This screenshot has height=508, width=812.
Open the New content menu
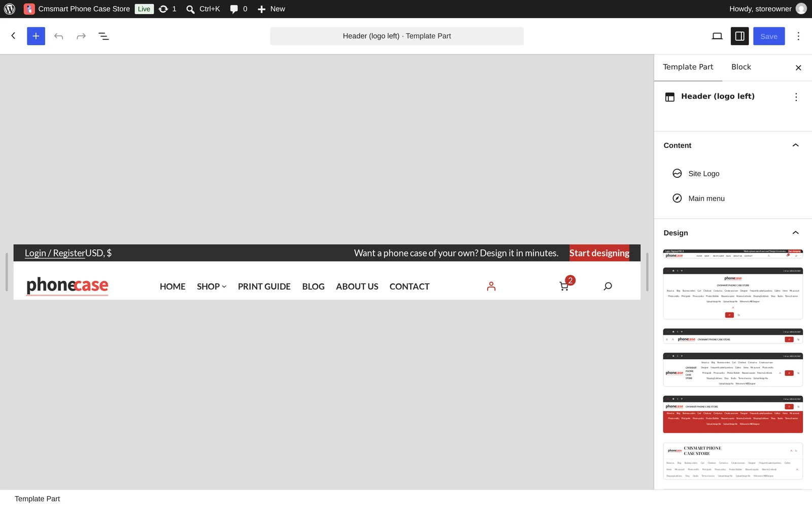271,9
